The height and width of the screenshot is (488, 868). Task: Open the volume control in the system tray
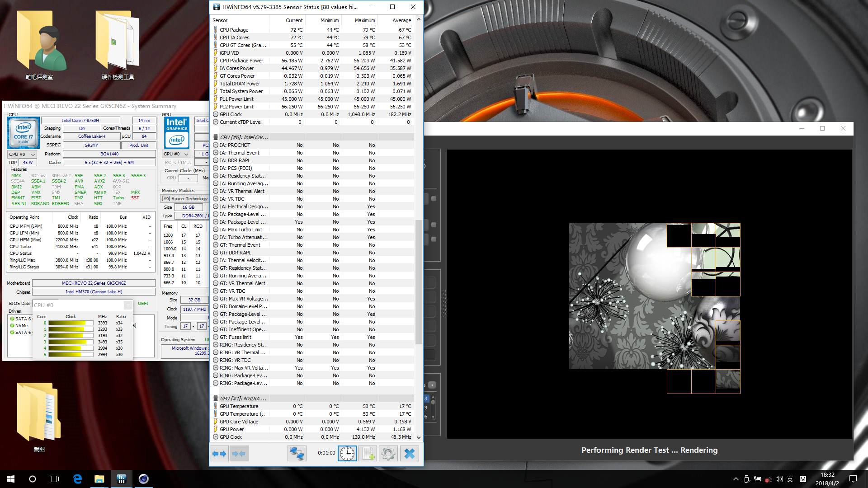coord(779,479)
